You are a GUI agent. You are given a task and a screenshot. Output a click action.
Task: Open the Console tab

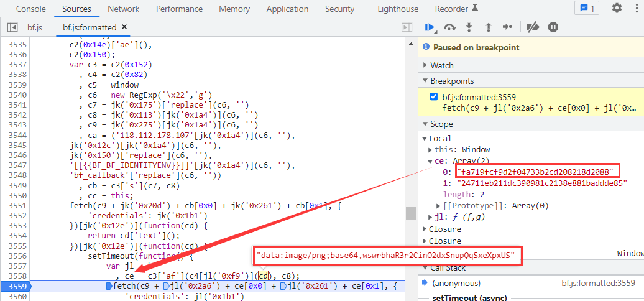[30, 9]
